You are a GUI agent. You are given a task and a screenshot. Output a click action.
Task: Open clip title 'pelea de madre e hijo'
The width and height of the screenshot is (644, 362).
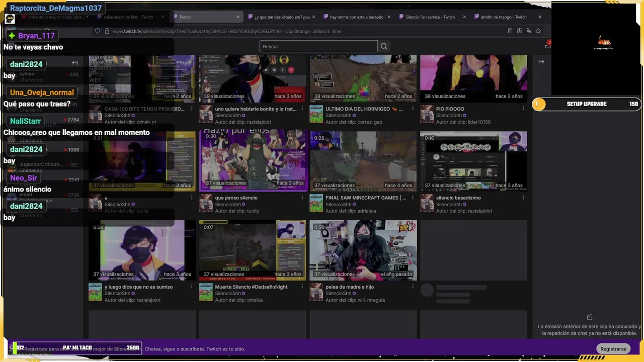[x=350, y=287]
